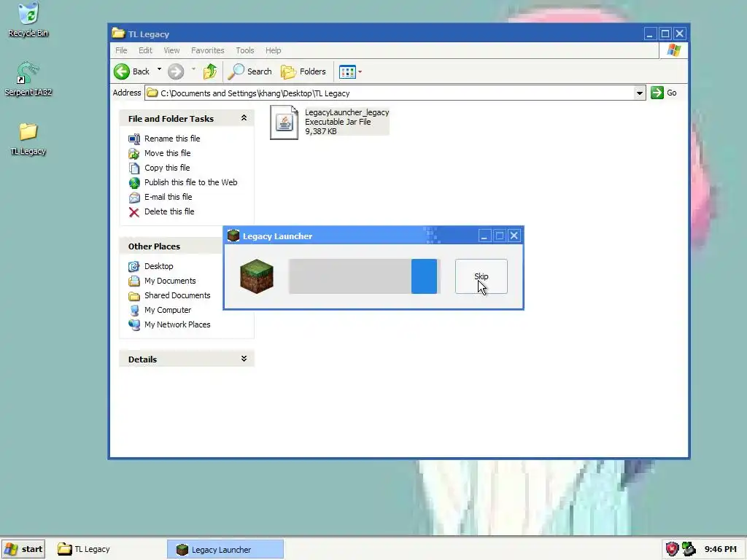
Task: Click the green Go button
Action: (x=664, y=93)
